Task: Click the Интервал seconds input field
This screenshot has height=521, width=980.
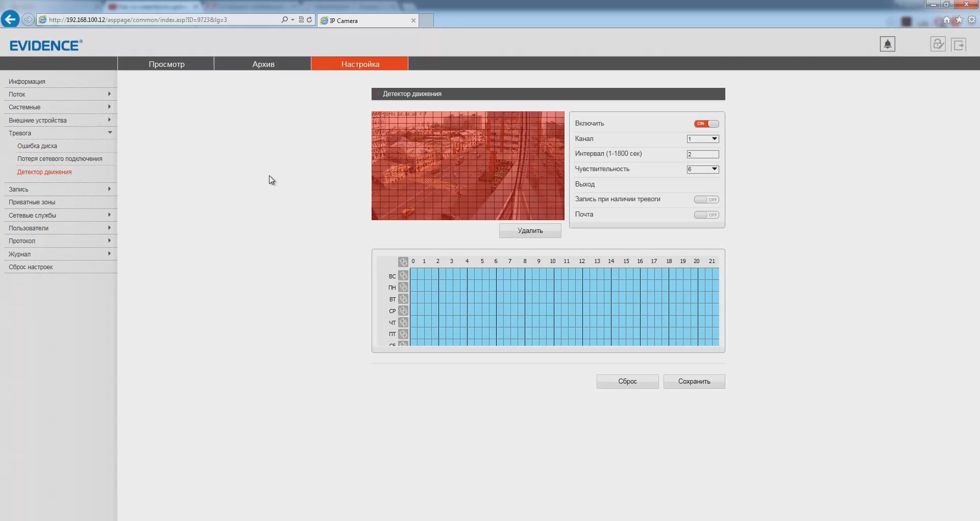Action: 702,154
